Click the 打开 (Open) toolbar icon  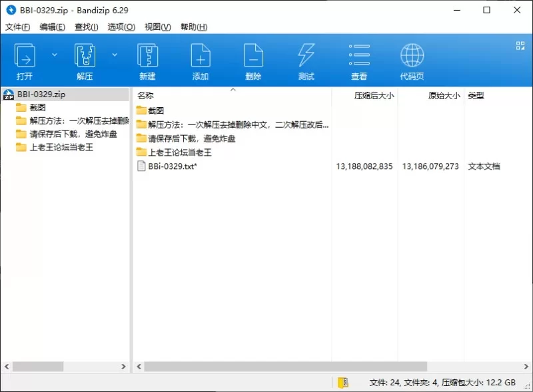pyautogui.click(x=25, y=55)
